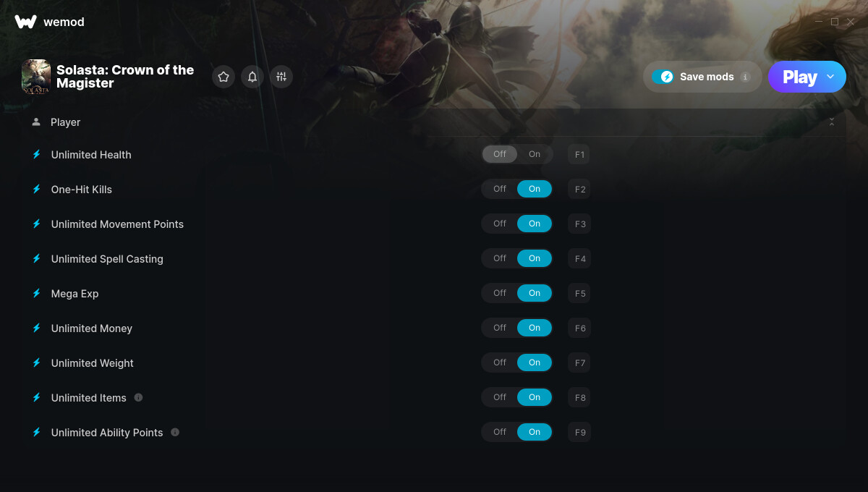Screen dimensions: 868x492
Task: Open the notifications bell icon
Action: click(x=252, y=77)
